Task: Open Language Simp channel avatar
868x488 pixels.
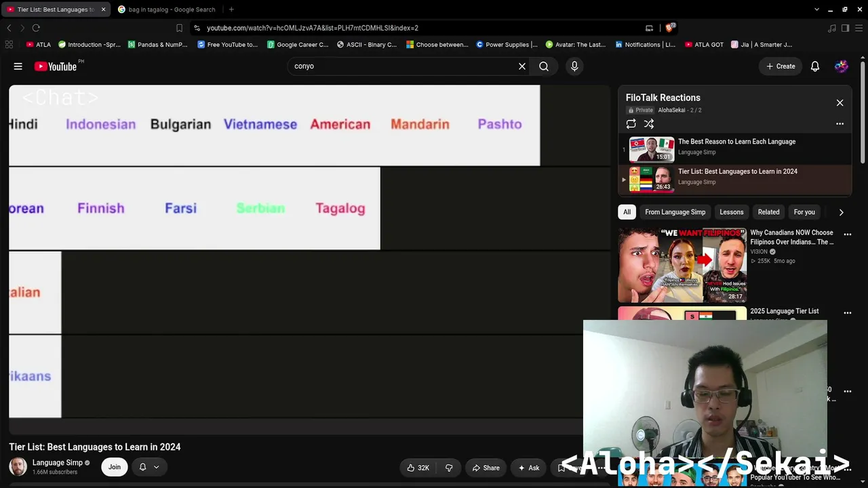Action: tap(18, 467)
